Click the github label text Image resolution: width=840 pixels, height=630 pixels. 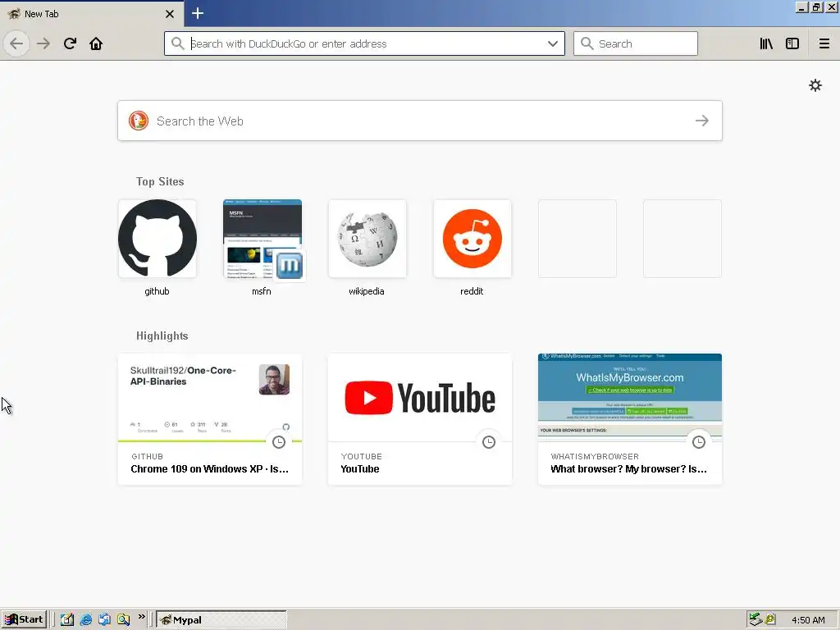(157, 291)
